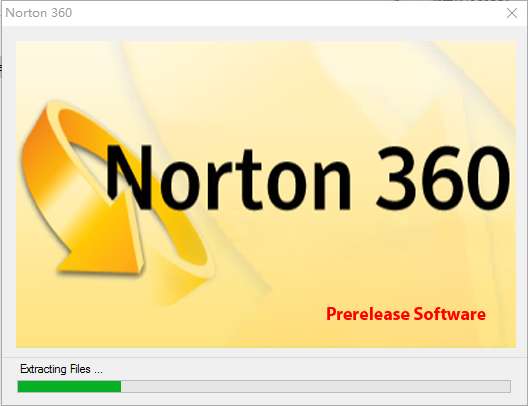This screenshot has height=406, width=528.
Task: Click the red "Prerelease" word
Action: point(368,314)
